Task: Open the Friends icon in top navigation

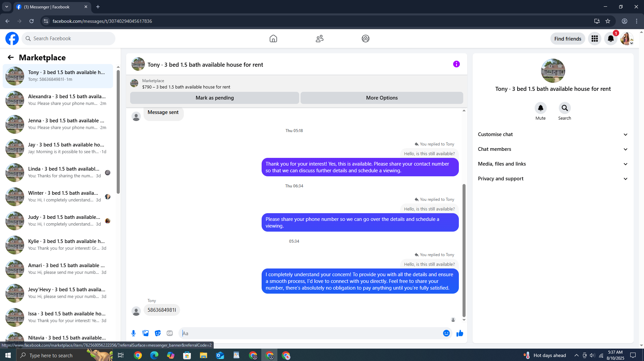Action: coord(320,39)
